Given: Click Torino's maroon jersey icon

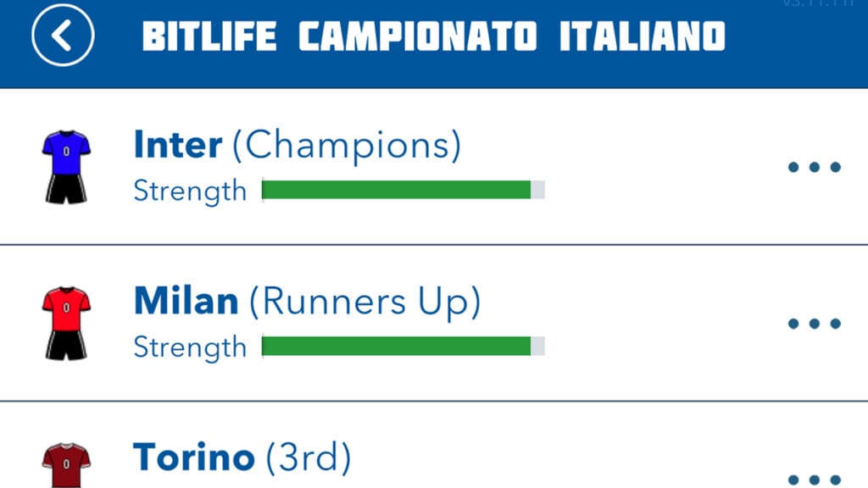Looking at the screenshot, I should click(66, 465).
